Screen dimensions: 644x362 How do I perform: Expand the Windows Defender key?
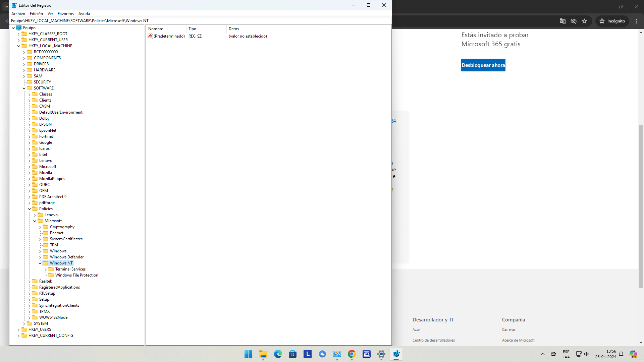pyautogui.click(x=40, y=257)
